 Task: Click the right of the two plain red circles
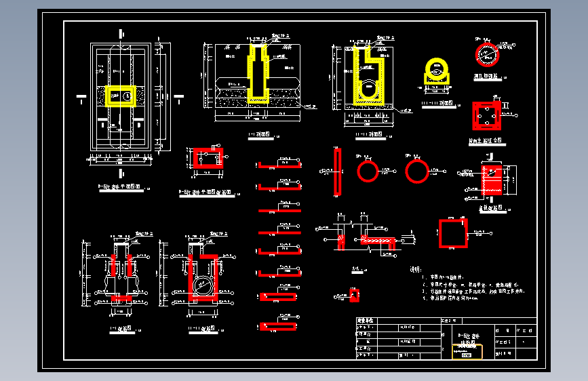417,172
